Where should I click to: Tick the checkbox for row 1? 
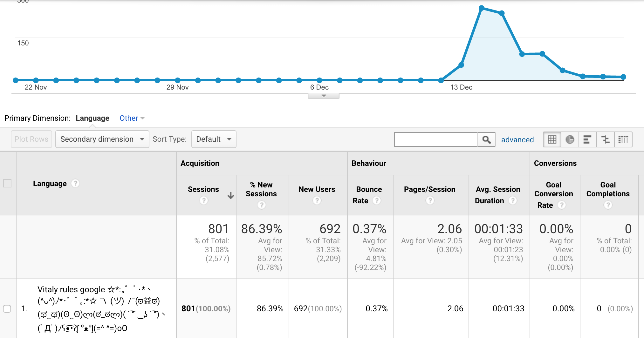[7, 308]
